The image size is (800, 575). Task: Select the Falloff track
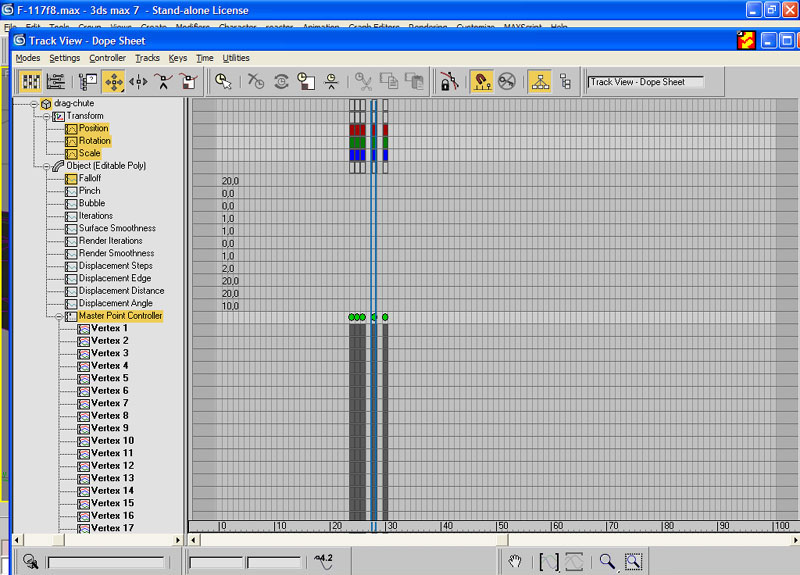tap(90, 178)
